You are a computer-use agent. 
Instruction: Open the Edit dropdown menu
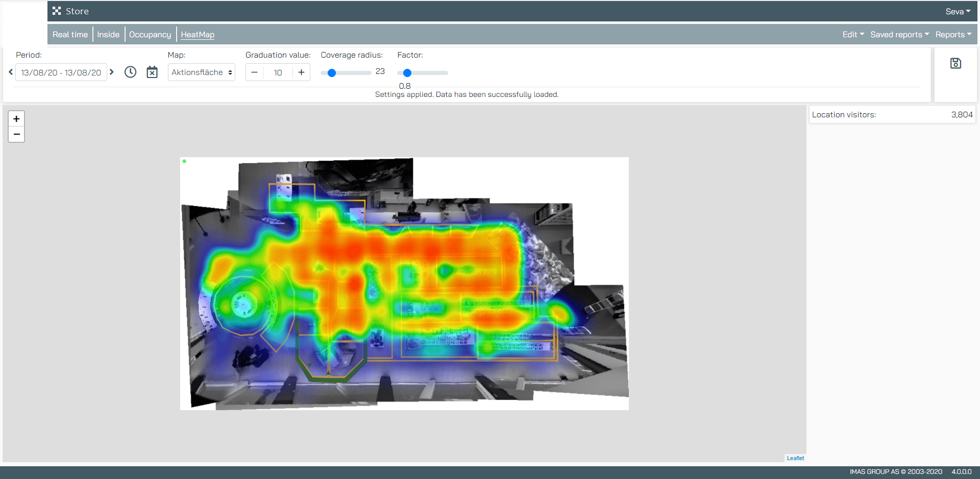(x=853, y=35)
